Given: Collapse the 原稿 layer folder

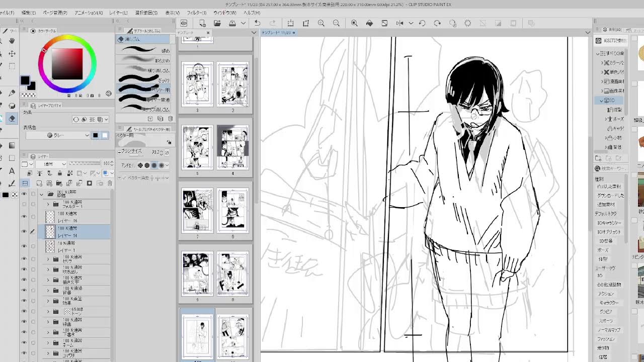Looking at the screenshot, I should [x=41, y=194].
